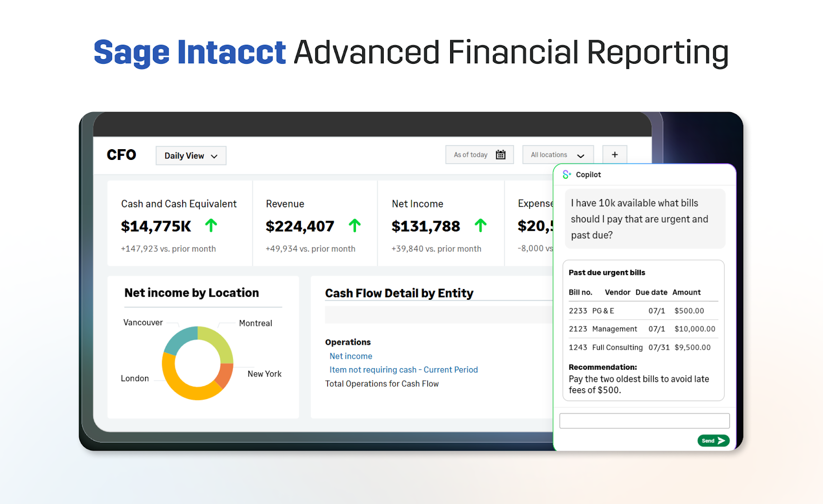
Task: Open the Daily View dropdown
Action: click(190, 156)
